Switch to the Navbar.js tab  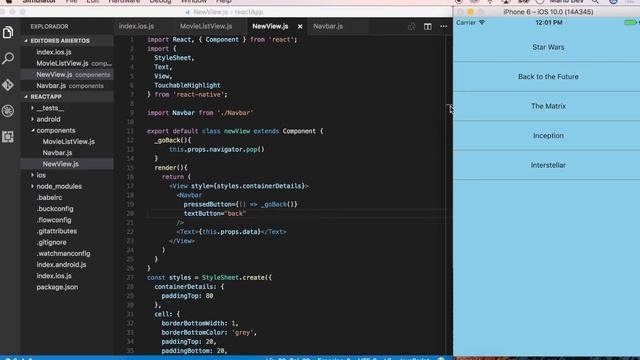(x=328, y=26)
